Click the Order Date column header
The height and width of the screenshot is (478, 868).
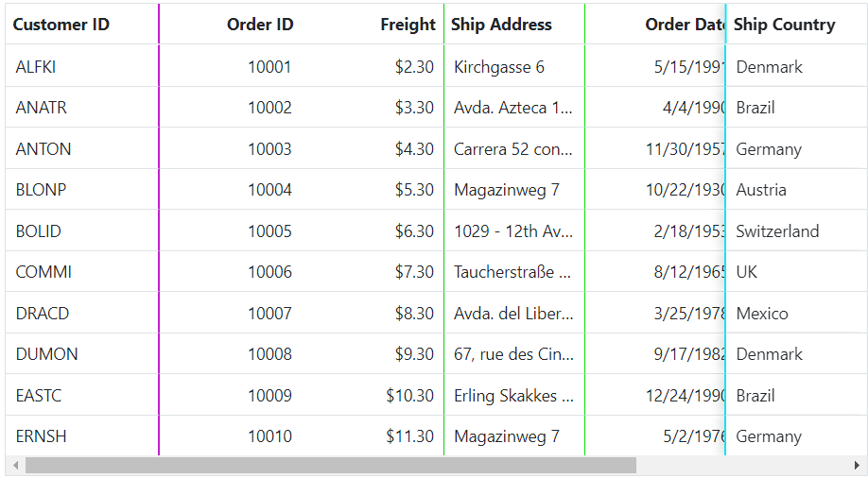(x=655, y=25)
